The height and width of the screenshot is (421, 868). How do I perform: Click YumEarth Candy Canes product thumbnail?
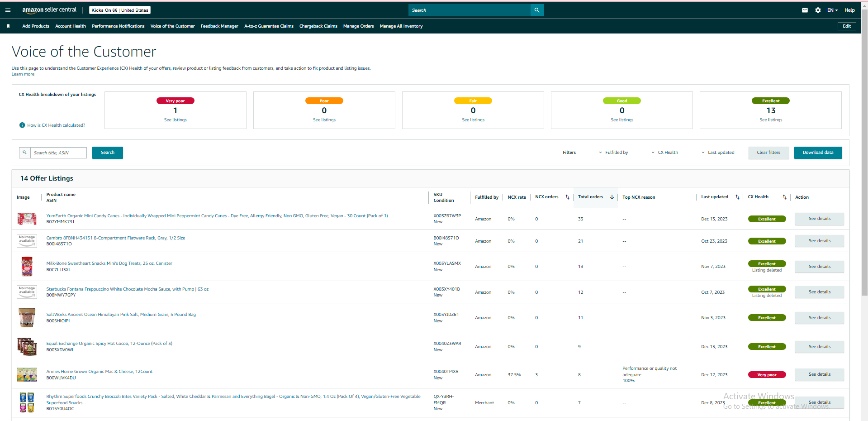click(27, 219)
